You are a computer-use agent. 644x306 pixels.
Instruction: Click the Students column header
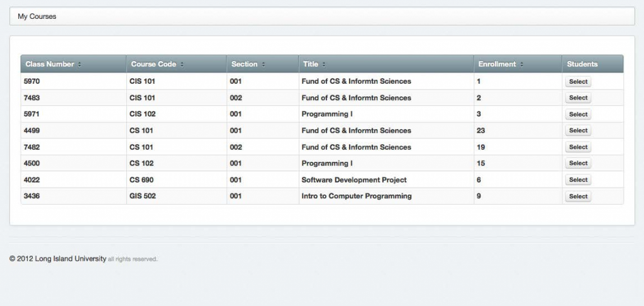click(582, 64)
